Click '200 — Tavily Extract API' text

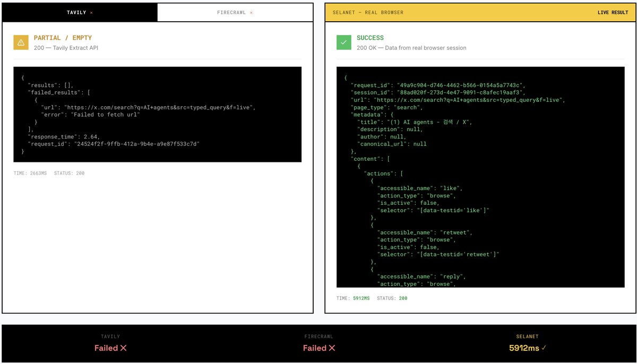pos(66,48)
